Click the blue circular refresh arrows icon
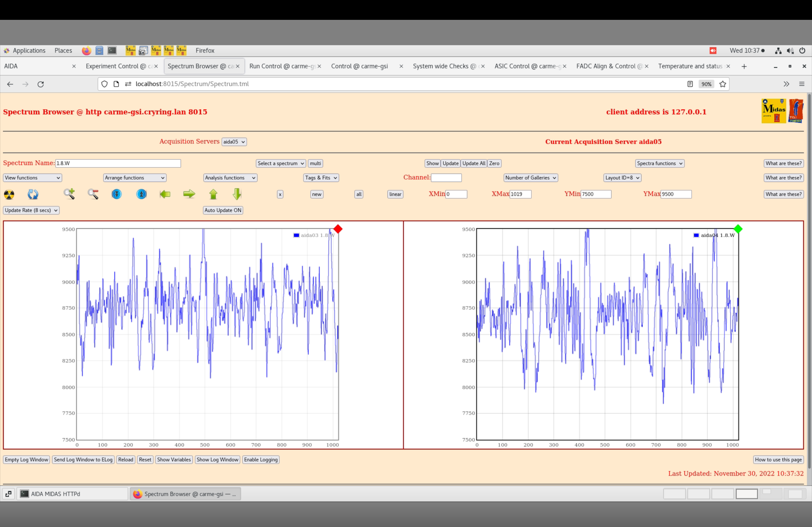 pyautogui.click(x=33, y=194)
